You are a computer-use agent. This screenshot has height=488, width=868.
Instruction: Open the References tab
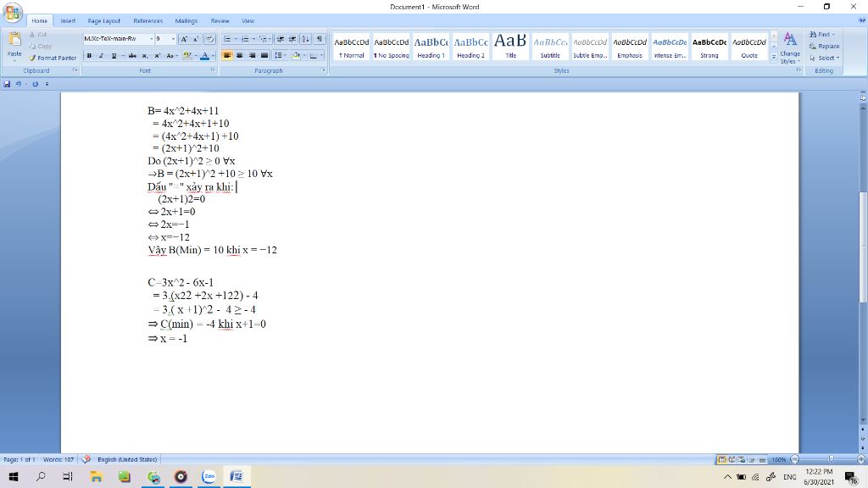(147, 20)
